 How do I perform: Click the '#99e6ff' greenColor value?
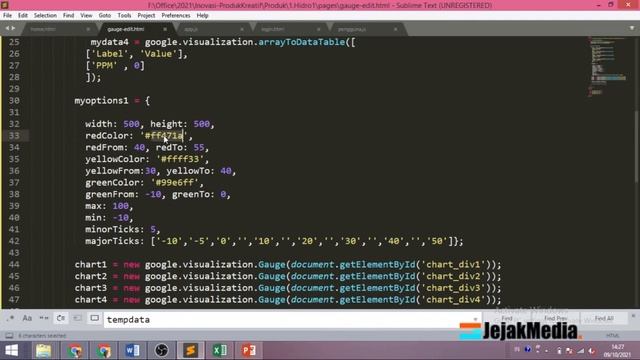(175, 182)
